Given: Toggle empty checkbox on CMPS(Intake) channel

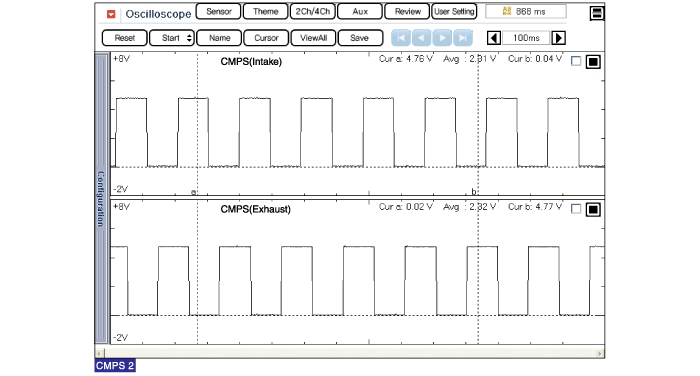Looking at the screenshot, I should click(x=576, y=61).
